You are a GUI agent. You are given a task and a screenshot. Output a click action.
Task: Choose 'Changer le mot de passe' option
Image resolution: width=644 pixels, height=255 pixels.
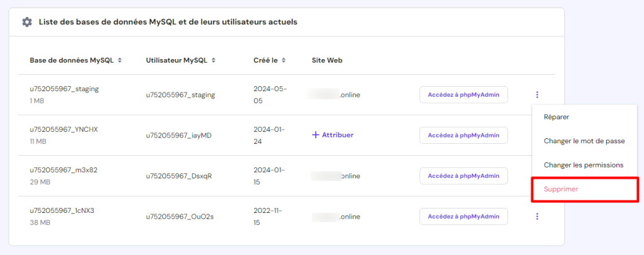tap(584, 141)
